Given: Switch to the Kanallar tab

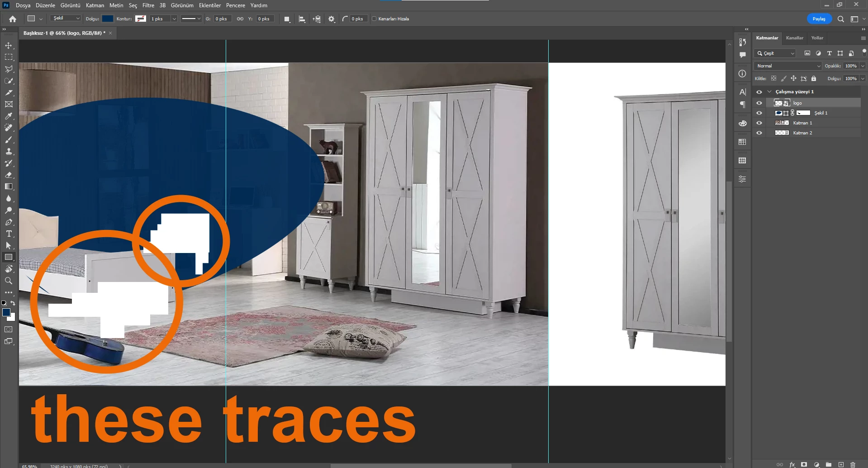Looking at the screenshot, I should coord(794,38).
